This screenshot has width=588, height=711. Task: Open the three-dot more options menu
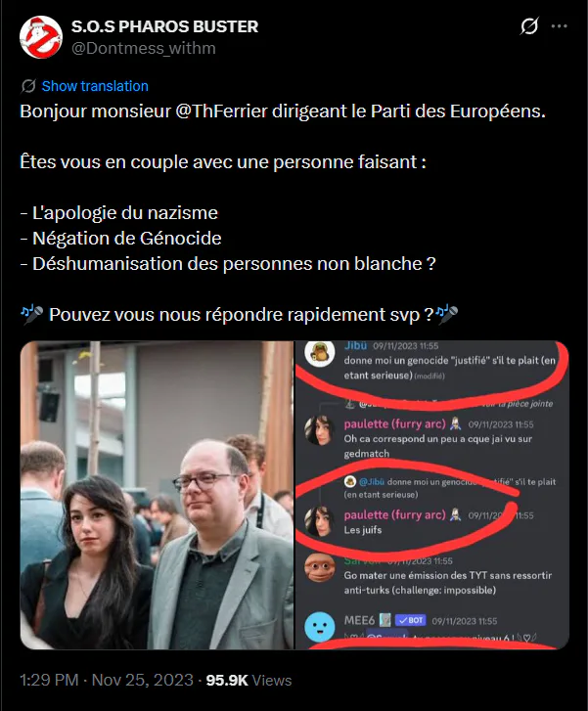(559, 26)
